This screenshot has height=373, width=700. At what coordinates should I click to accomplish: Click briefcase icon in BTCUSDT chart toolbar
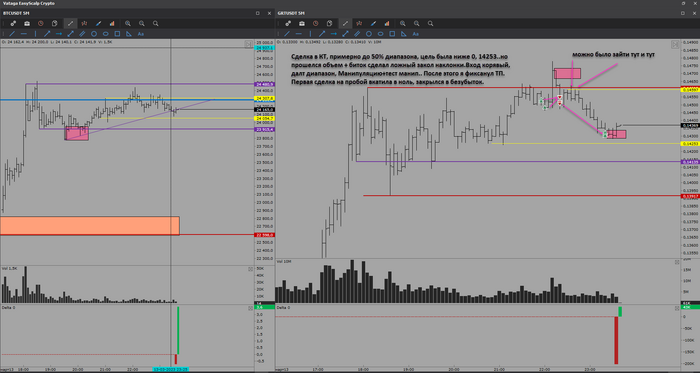[27, 23]
